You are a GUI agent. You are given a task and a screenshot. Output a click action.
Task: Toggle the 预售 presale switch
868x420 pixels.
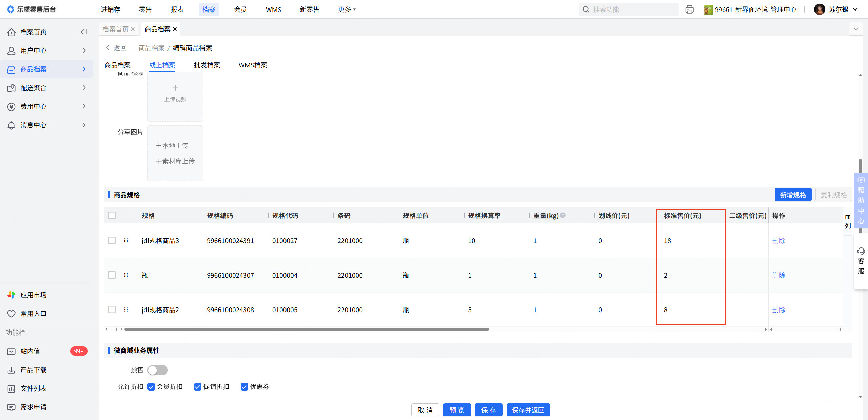[158, 370]
